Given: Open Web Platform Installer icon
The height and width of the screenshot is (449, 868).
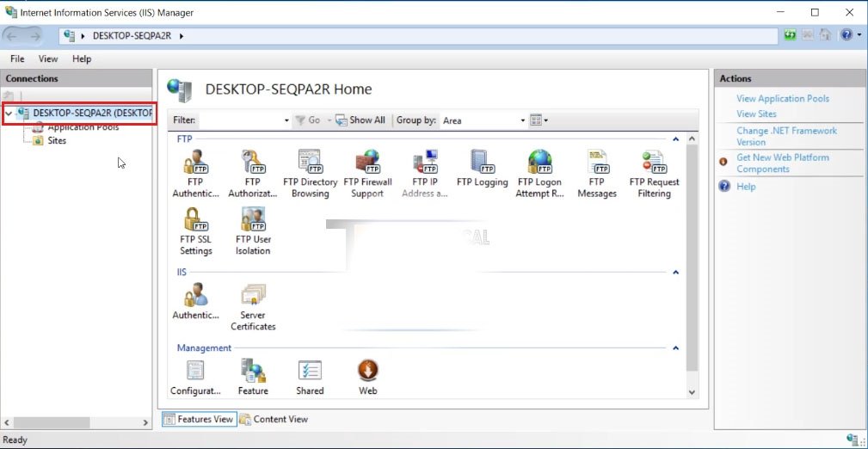Looking at the screenshot, I should click(368, 377).
